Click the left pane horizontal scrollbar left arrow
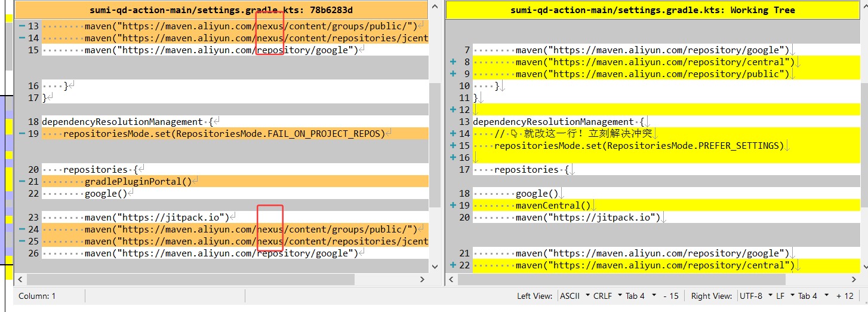This screenshot has width=868, height=312. pos(20,279)
